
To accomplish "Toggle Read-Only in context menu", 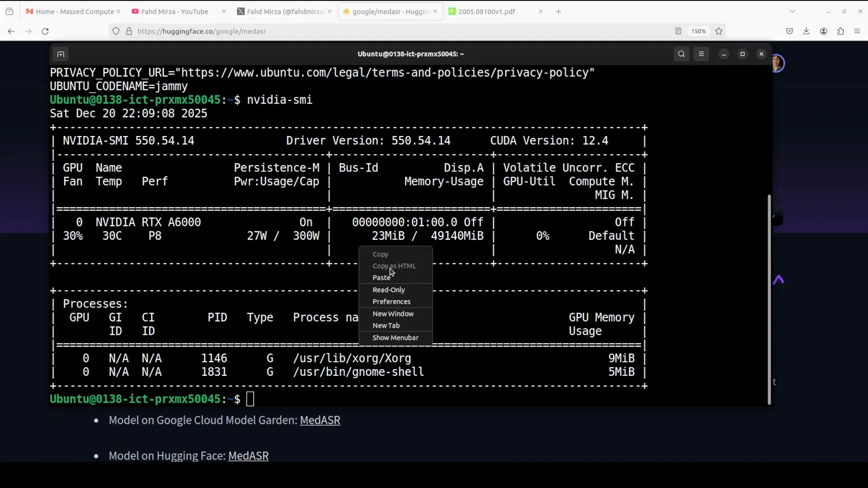I will pos(388,290).
